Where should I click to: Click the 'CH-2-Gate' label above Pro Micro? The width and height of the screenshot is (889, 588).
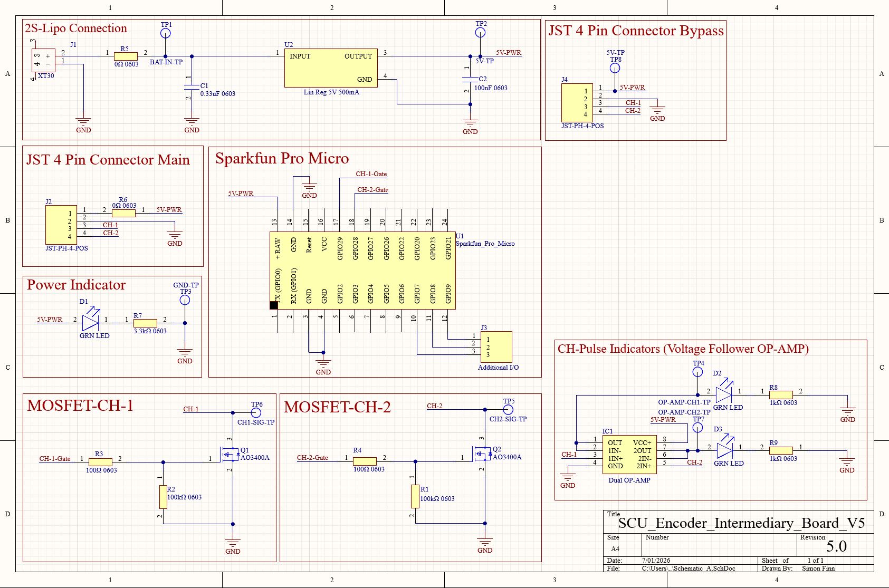(372, 190)
